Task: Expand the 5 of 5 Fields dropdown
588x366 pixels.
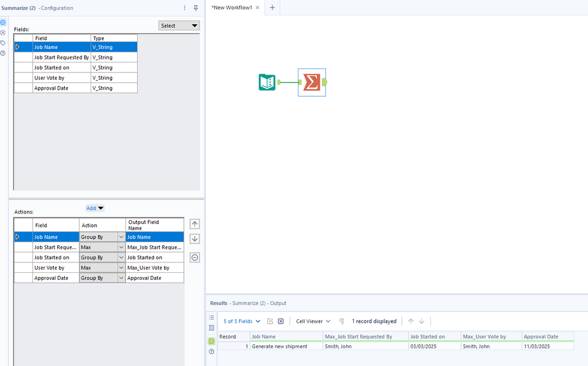Action: (x=242, y=321)
